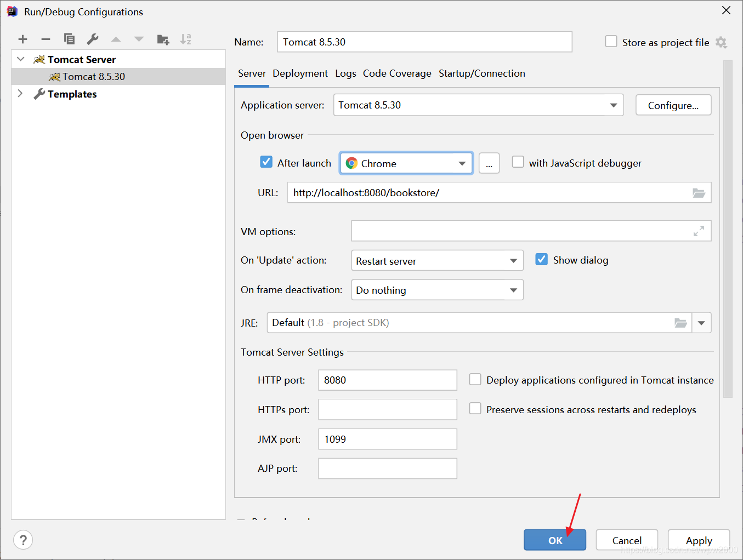
Task: Click the HTTPs port field
Action: tap(388, 409)
